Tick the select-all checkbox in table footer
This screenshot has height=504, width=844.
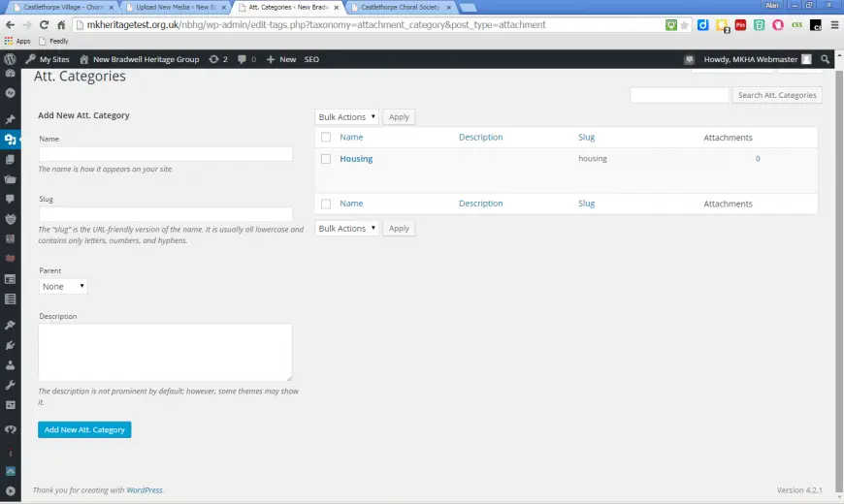pyautogui.click(x=326, y=204)
